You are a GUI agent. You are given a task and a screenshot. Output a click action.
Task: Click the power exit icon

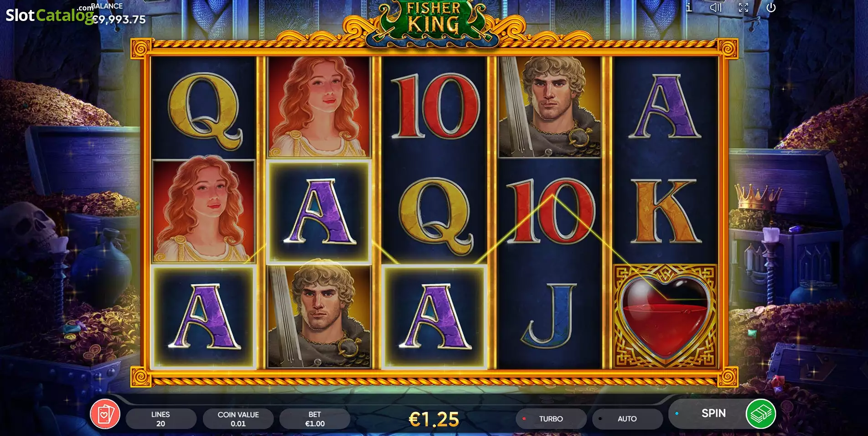[771, 7]
